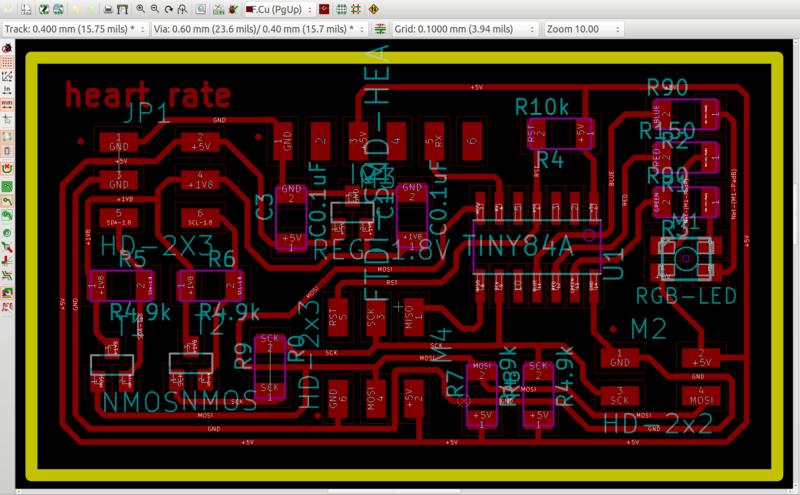Click the polar coordinates icon
This screenshot has height=495, width=800.
(x=7, y=76)
